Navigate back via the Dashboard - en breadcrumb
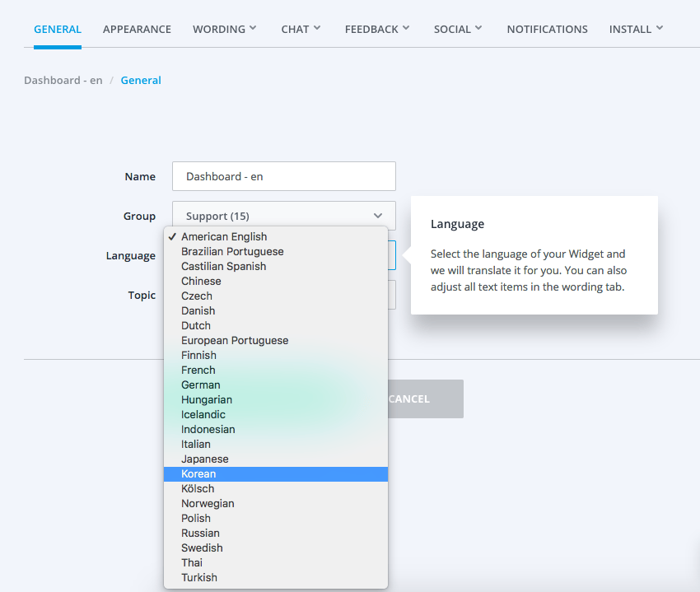The height and width of the screenshot is (592, 700). (x=63, y=80)
